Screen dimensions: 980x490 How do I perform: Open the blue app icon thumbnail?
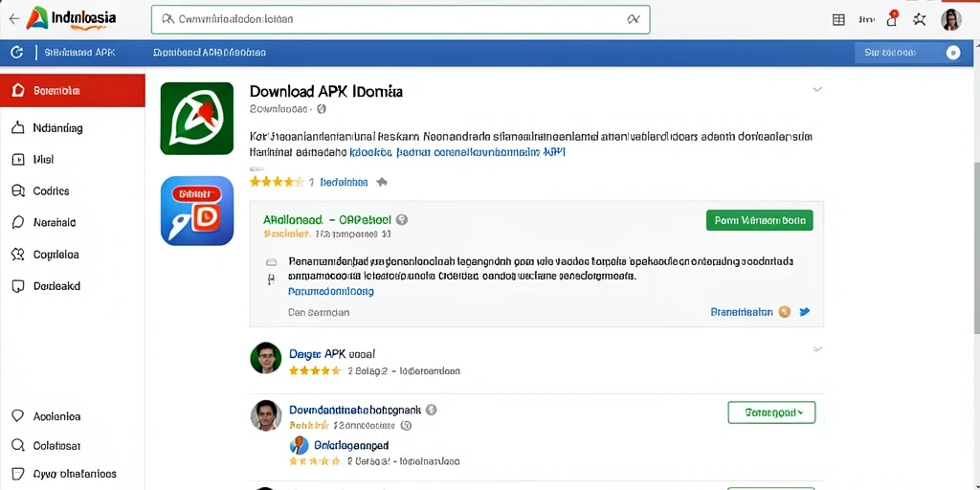(197, 211)
